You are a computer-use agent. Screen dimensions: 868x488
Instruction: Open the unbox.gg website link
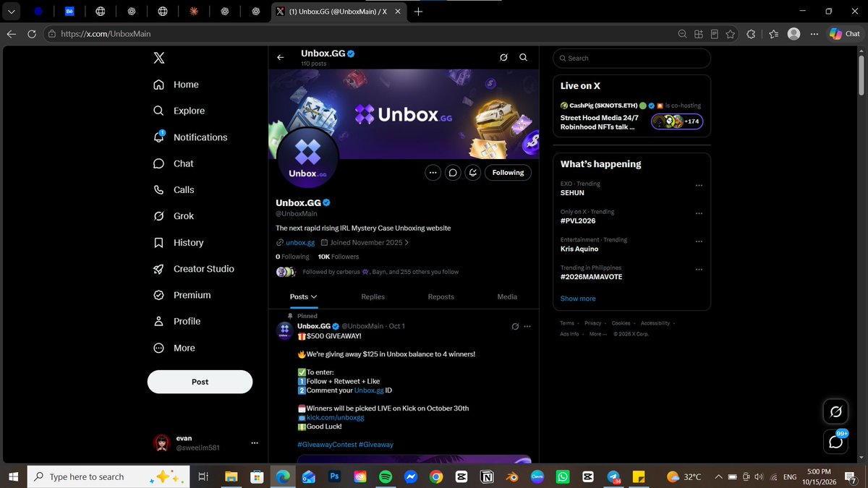(300, 243)
